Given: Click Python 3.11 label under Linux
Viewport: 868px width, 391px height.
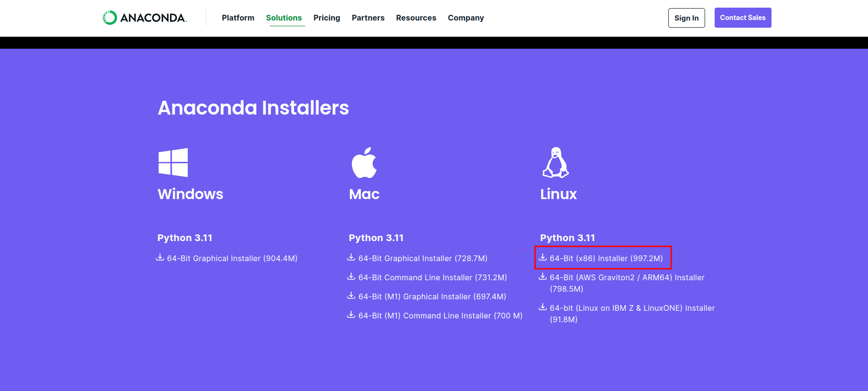Looking at the screenshot, I should 568,238.
